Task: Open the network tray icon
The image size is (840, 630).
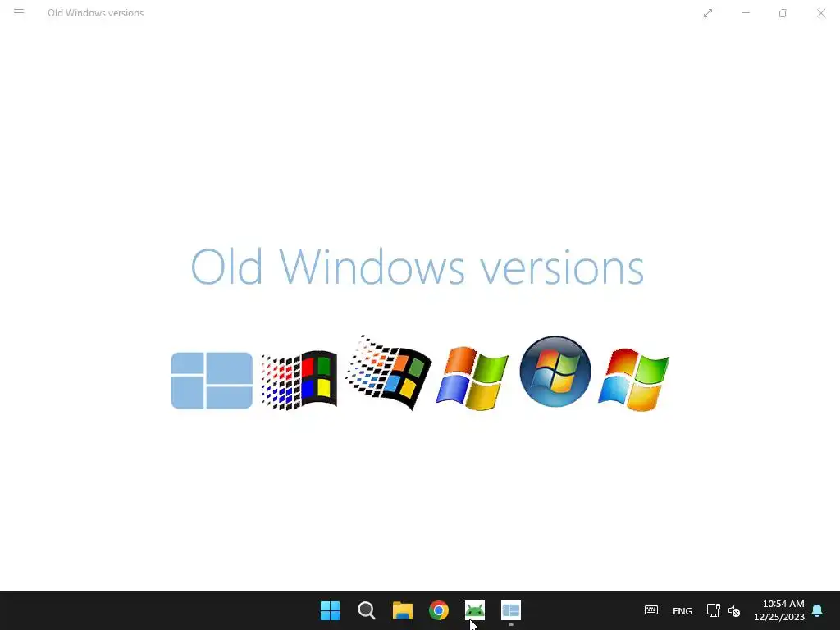Action: point(713,610)
